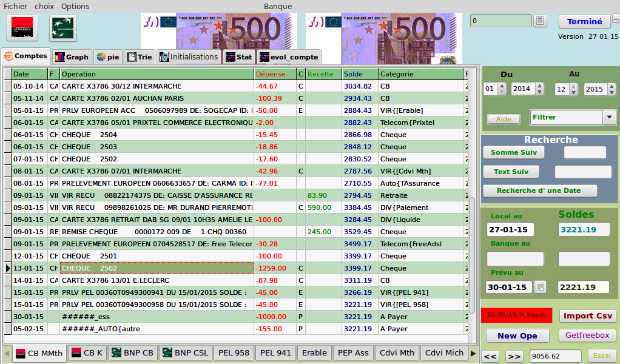Click the vertical scrollbar of the operations table
Image resolution: width=620 pixels, height=364 pixels.
[472, 255]
